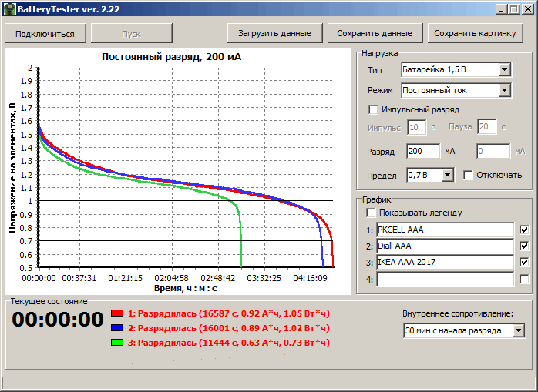Click the blue color swatch for battery 2
Image resolution: width=538 pixels, height=392 pixels.
117,327
